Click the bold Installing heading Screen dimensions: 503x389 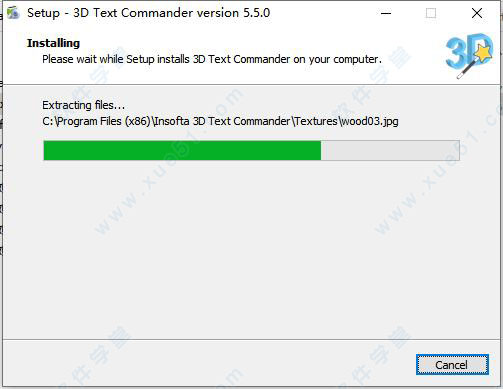pos(53,43)
